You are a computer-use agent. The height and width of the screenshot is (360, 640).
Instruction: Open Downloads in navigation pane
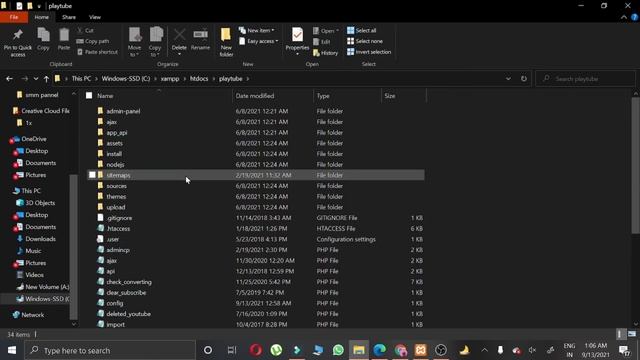pos(40,239)
